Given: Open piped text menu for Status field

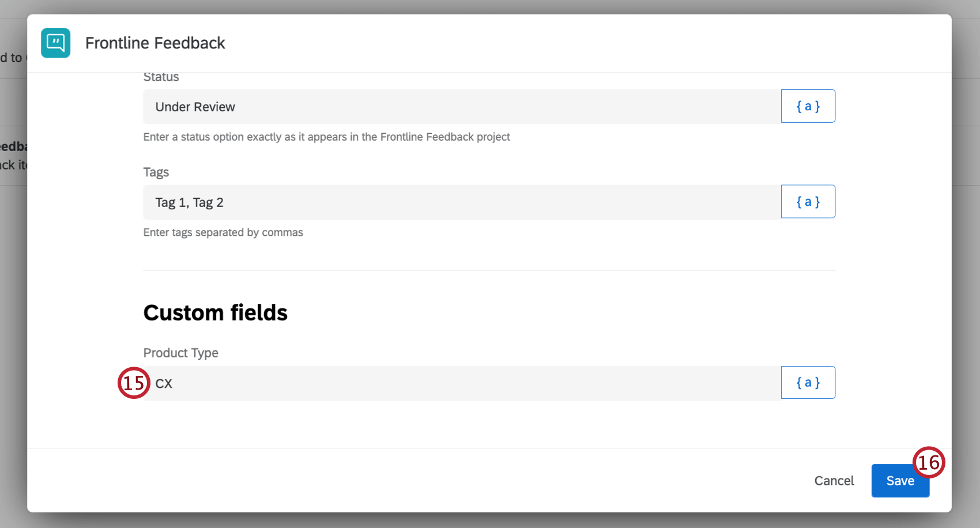Looking at the screenshot, I should pyautogui.click(x=808, y=106).
